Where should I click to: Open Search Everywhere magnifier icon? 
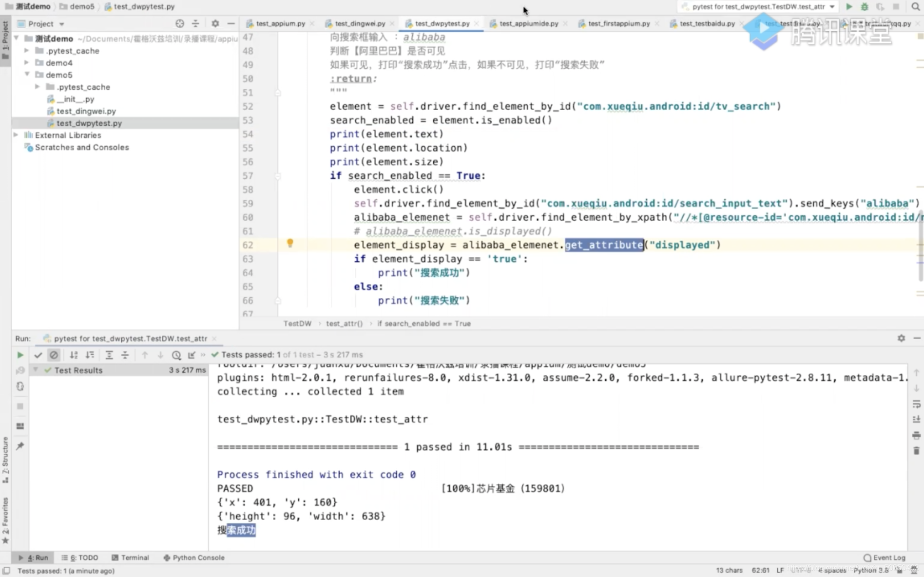coord(915,6)
